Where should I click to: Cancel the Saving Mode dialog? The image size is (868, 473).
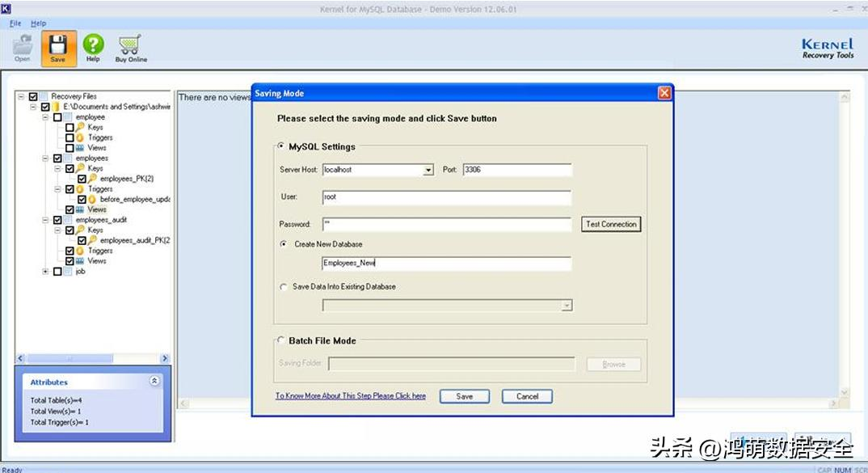527,396
